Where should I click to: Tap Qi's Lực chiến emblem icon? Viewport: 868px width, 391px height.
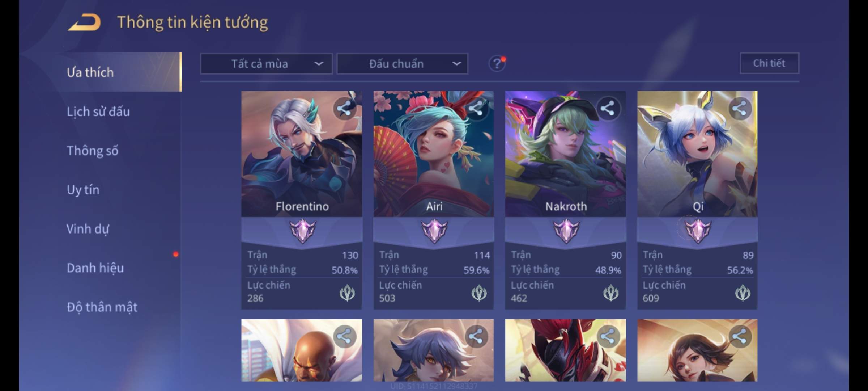tap(743, 293)
